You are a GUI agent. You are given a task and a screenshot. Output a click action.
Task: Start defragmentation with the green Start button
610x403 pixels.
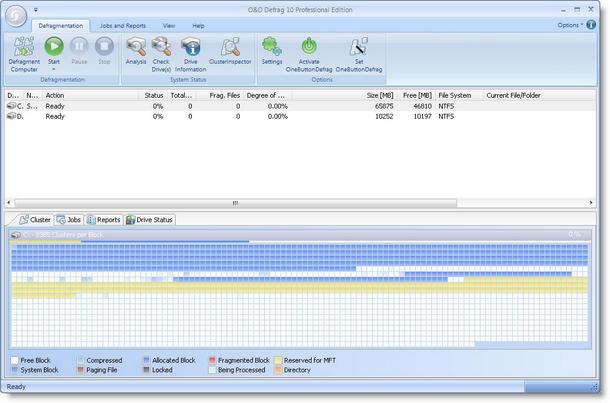[54, 46]
